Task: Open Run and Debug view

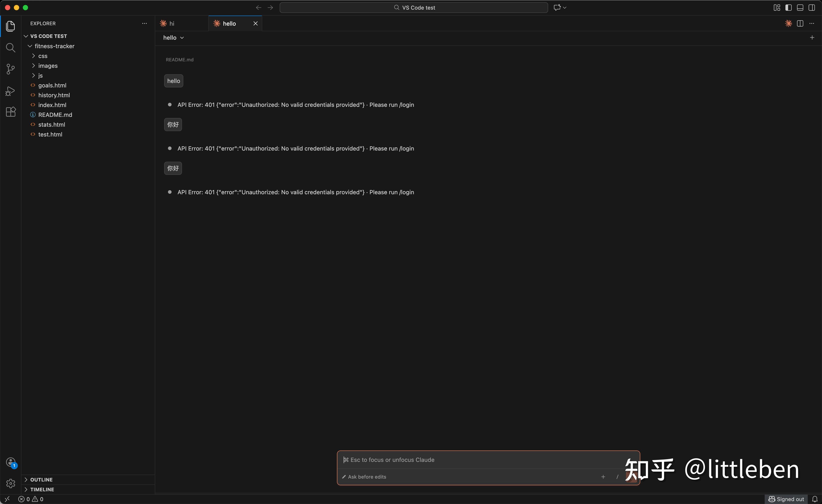Action: [x=11, y=91]
